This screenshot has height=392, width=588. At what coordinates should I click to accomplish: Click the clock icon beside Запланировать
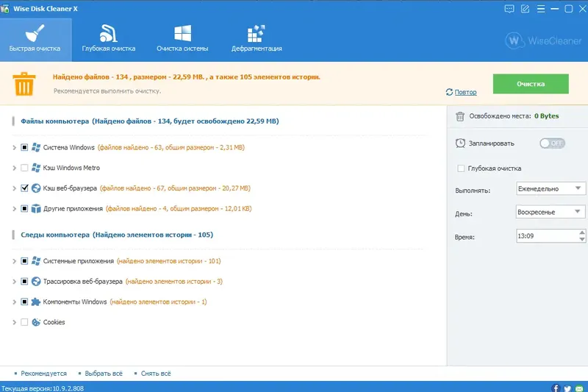click(460, 143)
